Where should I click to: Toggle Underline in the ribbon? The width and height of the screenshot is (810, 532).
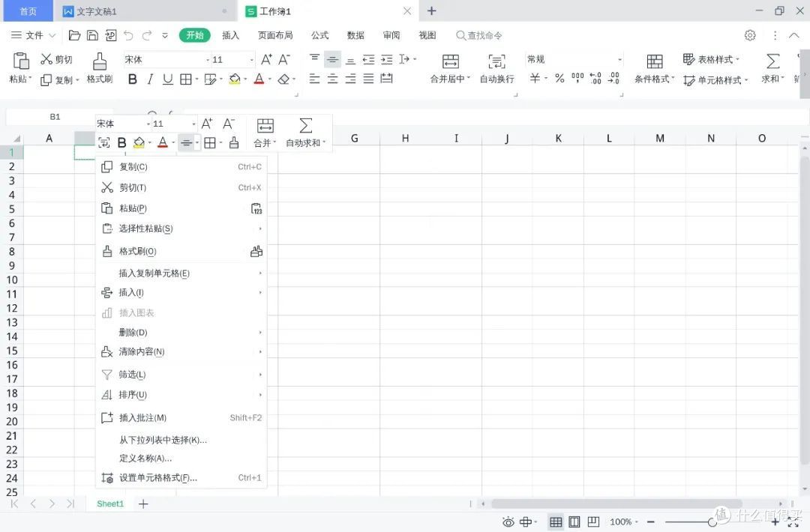(168, 79)
